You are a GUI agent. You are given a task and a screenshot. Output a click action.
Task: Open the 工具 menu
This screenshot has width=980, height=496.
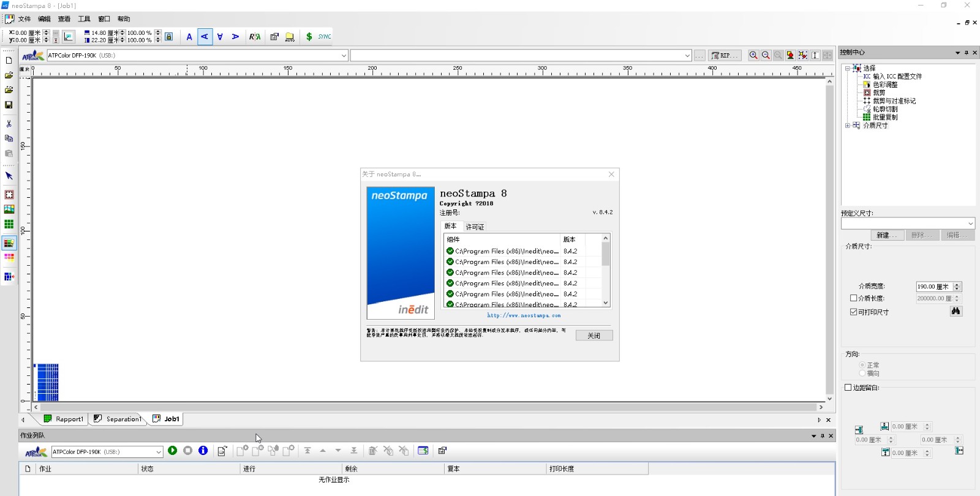point(84,19)
